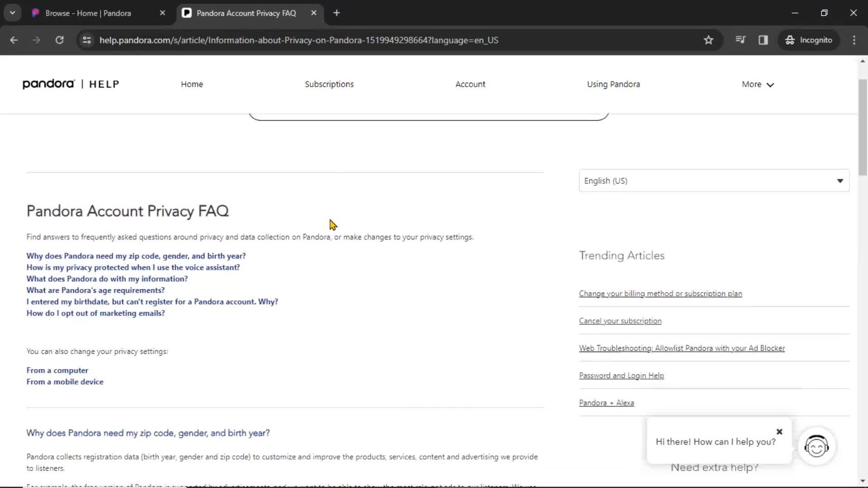
Task: Click the browser forward arrow
Action: coord(36,40)
